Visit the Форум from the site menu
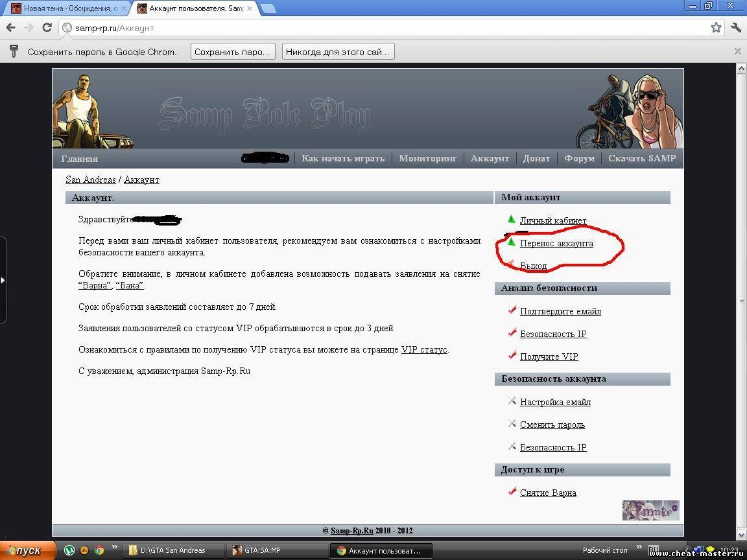Screen dimensions: 747x560 point(579,158)
